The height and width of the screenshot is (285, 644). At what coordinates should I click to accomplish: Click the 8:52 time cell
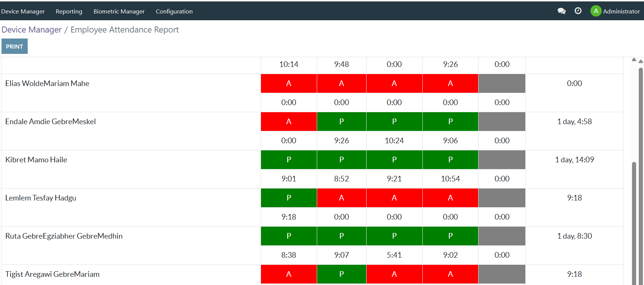341,179
